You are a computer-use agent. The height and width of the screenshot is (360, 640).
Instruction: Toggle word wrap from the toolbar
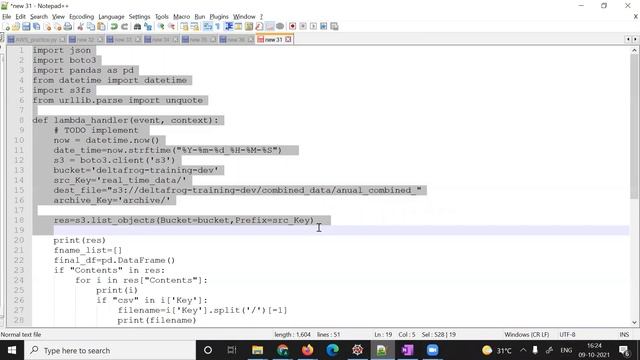coord(208,27)
